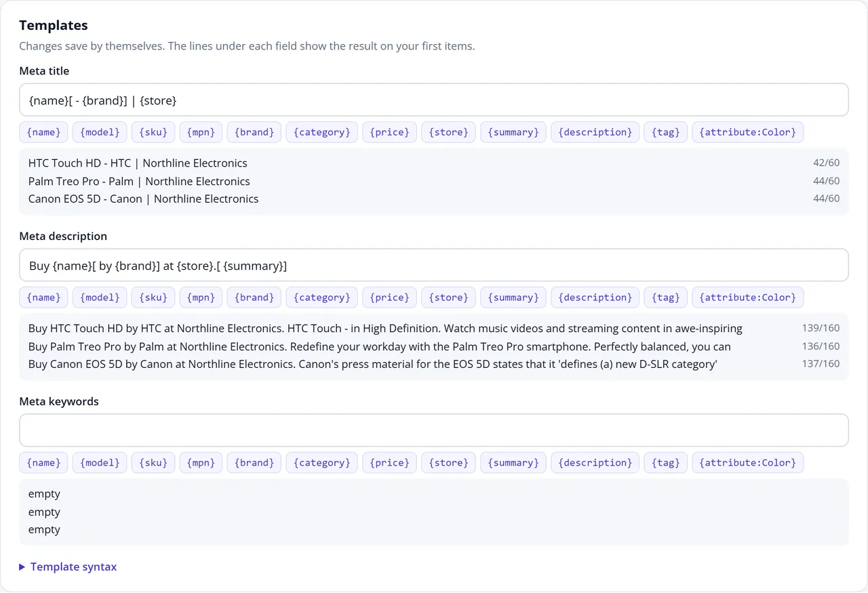This screenshot has height=593, width=868.
Task: Add {model} token to Meta description
Action: tap(100, 298)
